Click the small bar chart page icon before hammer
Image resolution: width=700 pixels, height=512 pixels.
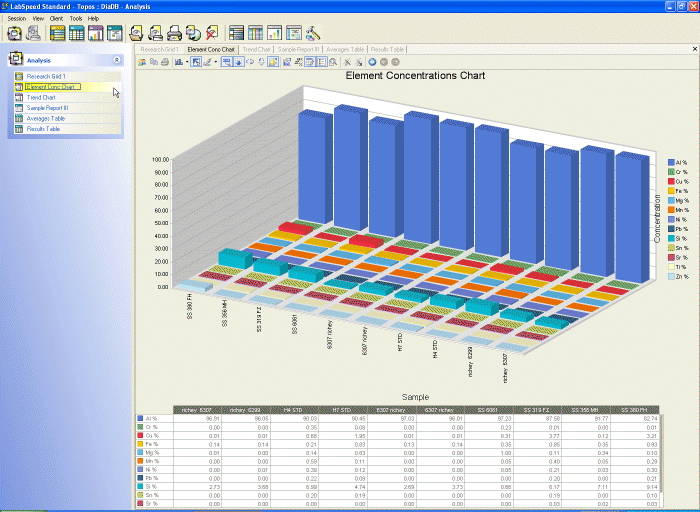tap(275, 33)
